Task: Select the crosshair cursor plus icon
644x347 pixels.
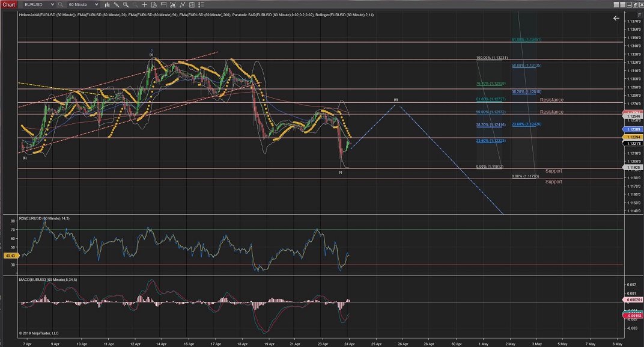Action: 145,5
